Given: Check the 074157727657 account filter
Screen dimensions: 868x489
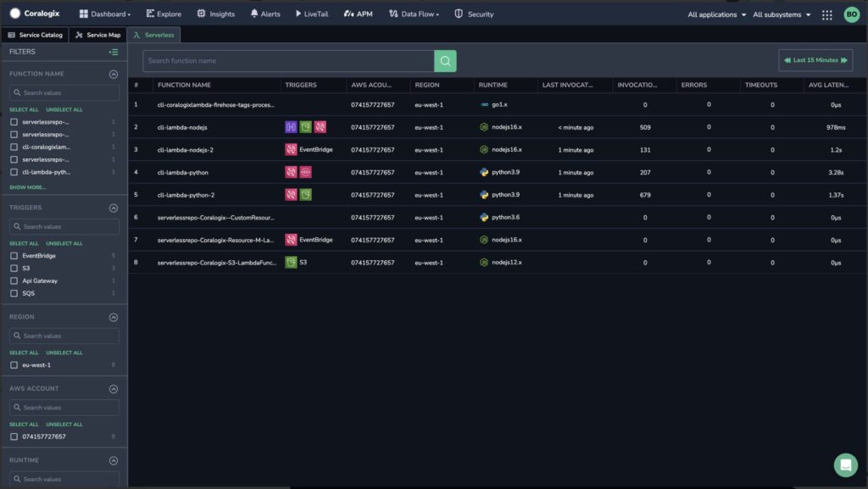Looking at the screenshot, I should pos(14,436).
